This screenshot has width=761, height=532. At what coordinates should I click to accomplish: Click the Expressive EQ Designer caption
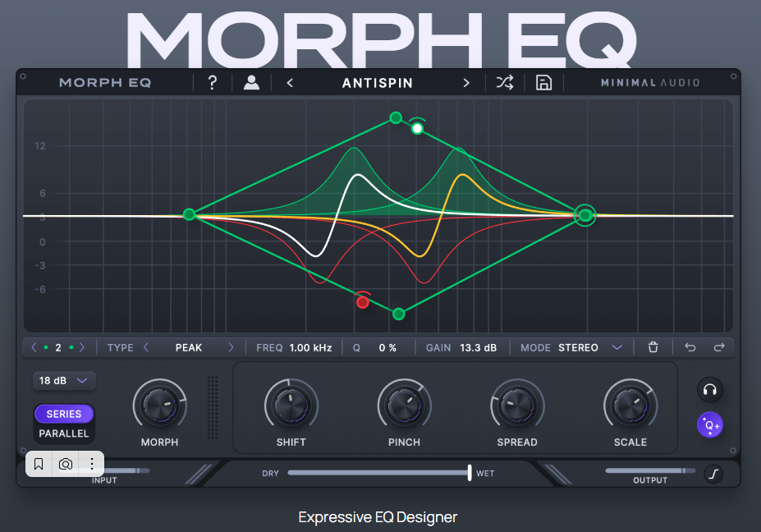pyautogui.click(x=378, y=517)
